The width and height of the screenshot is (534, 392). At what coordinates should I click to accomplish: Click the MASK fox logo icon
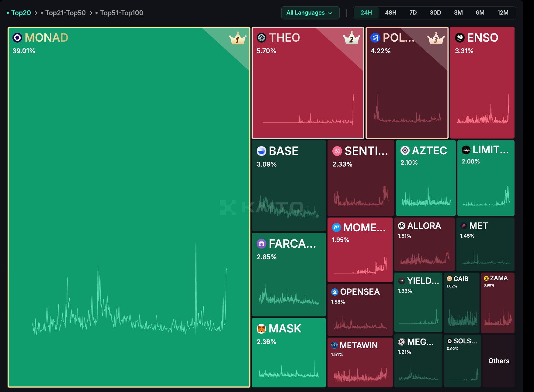click(x=262, y=328)
